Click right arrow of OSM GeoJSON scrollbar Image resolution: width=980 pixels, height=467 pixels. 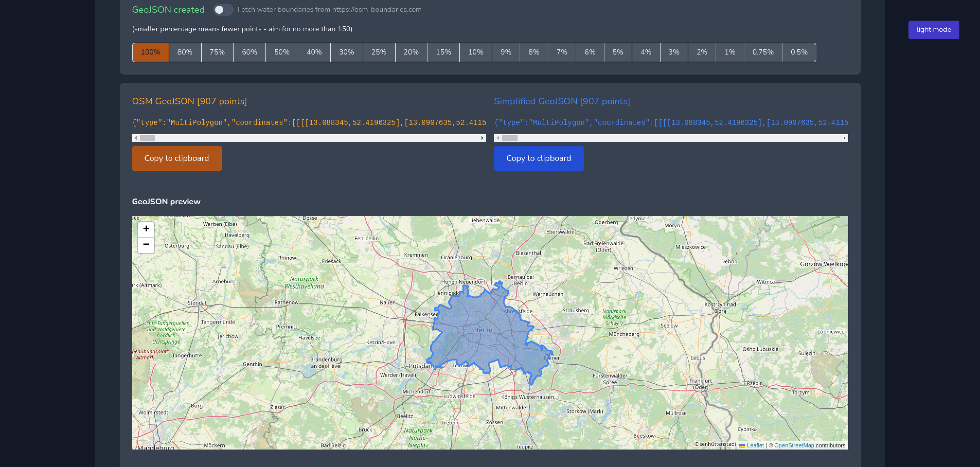[482, 138]
